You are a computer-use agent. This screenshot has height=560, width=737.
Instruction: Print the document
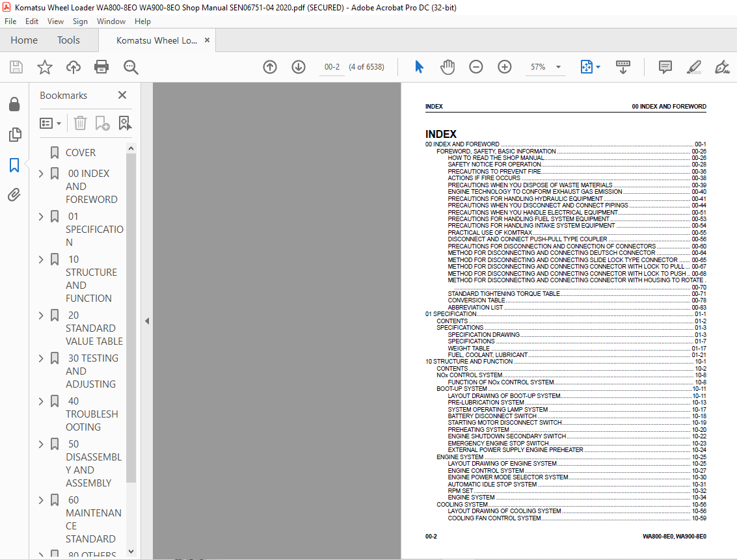coord(101,67)
